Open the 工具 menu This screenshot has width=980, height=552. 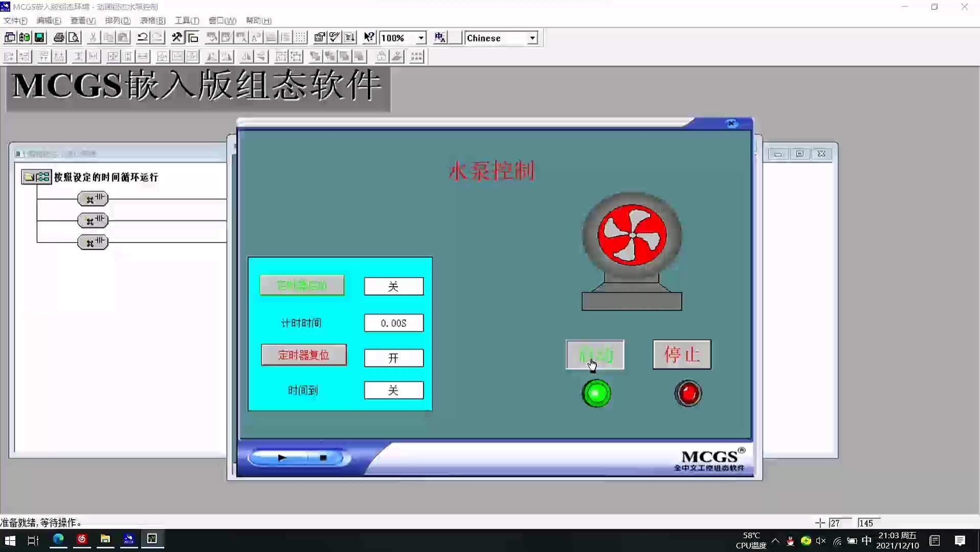click(x=186, y=20)
